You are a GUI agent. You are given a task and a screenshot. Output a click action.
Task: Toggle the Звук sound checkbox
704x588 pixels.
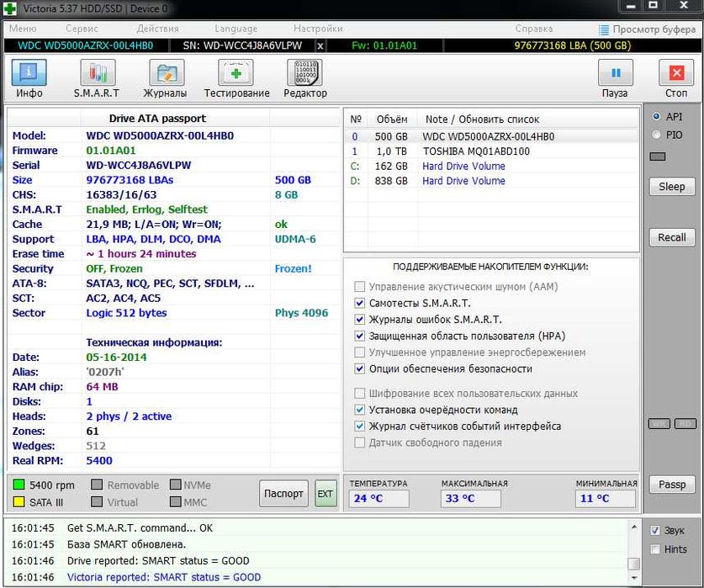(x=655, y=531)
